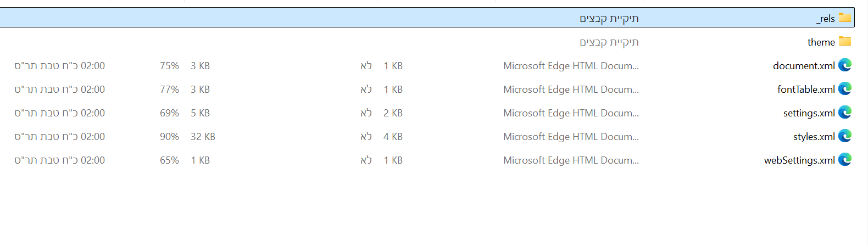Click the Edge icon beside document.xml

(845, 65)
